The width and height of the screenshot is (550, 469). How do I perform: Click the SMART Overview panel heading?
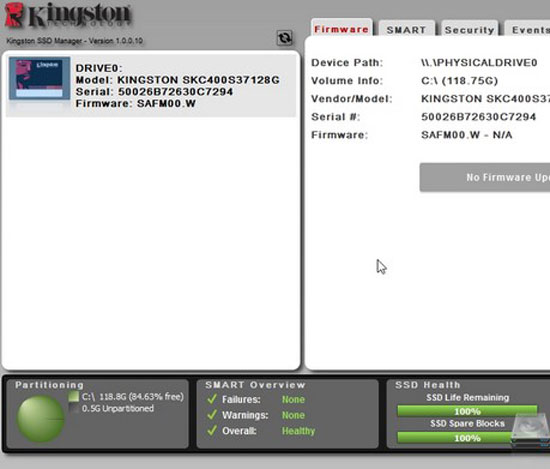255,385
